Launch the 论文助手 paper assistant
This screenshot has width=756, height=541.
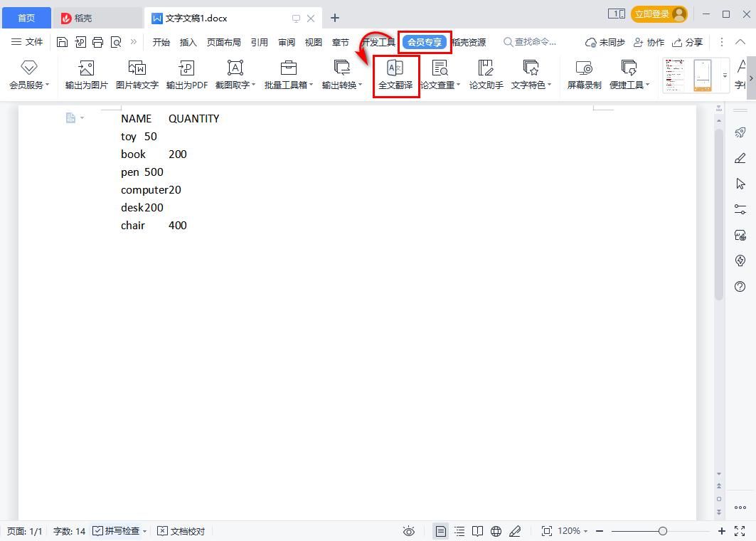click(x=486, y=73)
